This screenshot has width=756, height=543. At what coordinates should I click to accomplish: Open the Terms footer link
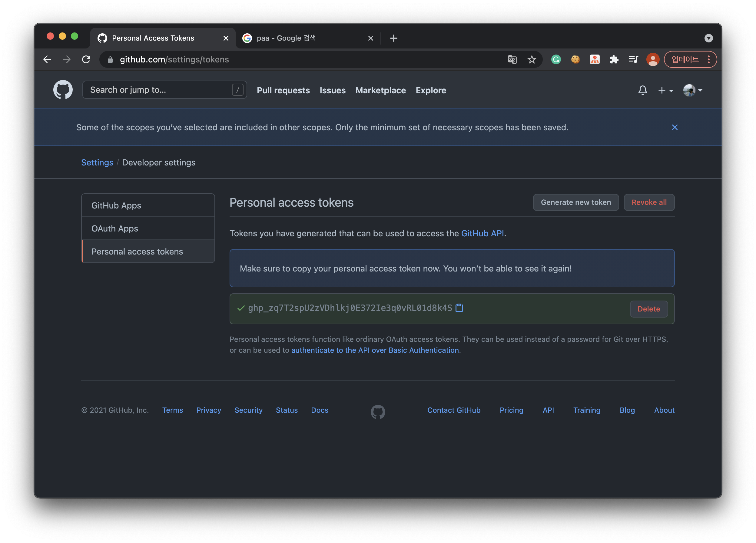point(172,410)
